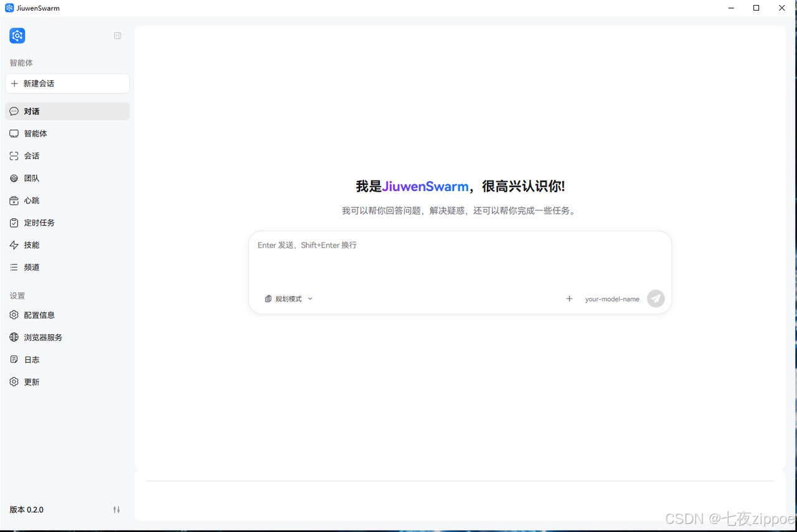Click the JiuwenSwarm title bar app icon
Image resolution: width=797 pixels, height=532 pixels.
pyautogui.click(x=9, y=8)
